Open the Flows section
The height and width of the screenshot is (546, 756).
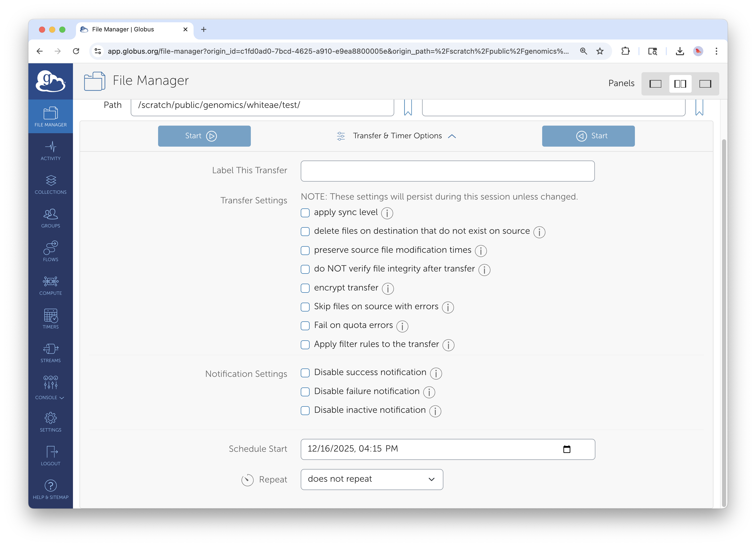click(51, 251)
